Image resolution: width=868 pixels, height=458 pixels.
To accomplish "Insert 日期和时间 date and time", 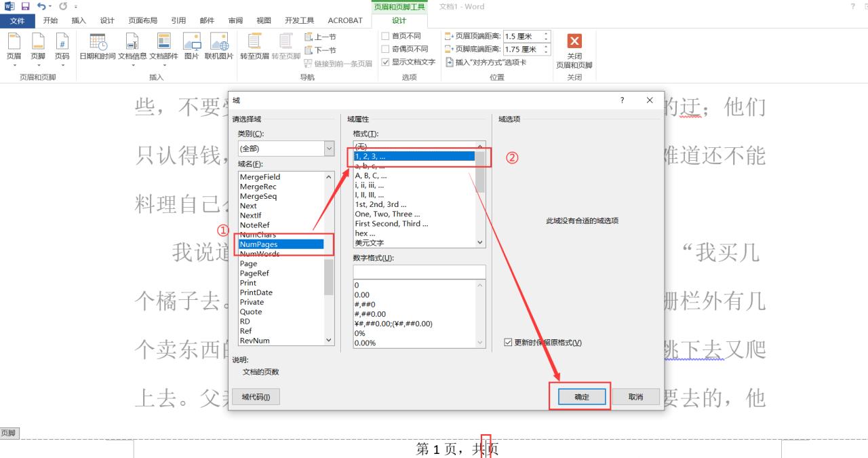I will [x=98, y=47].
